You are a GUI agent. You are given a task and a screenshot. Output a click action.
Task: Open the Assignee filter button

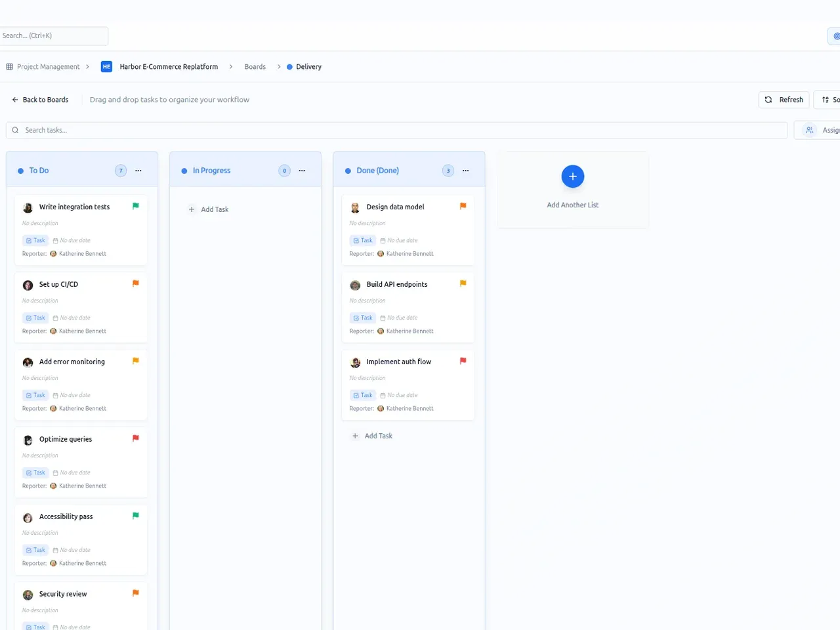click(x=818, y=130)
